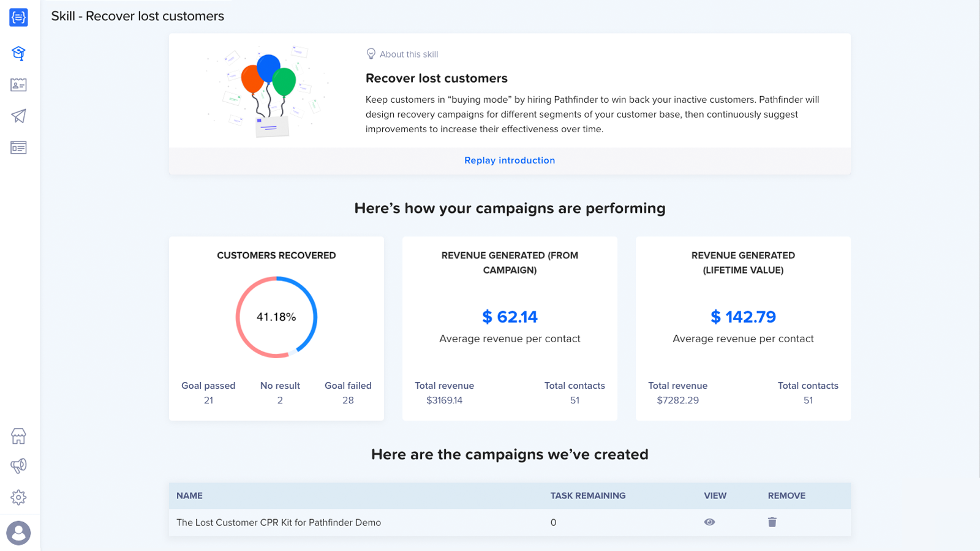Open the newspaper panel icon in sidebar

[18, 148]
